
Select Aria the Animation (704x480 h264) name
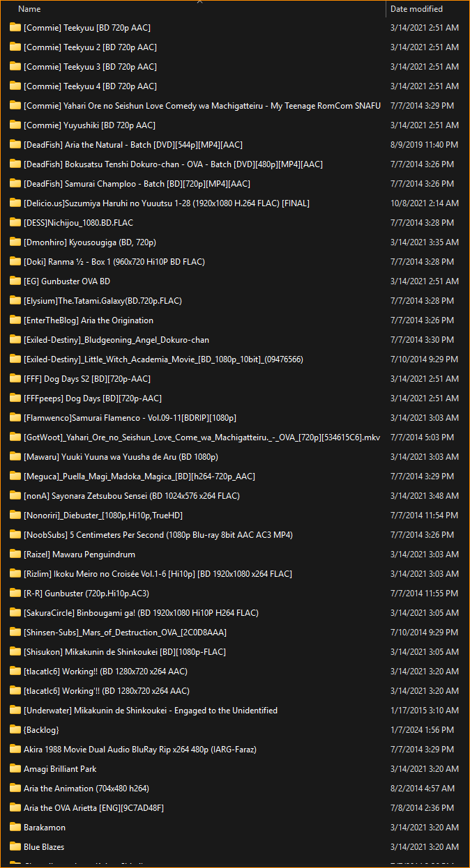(86, 789)
